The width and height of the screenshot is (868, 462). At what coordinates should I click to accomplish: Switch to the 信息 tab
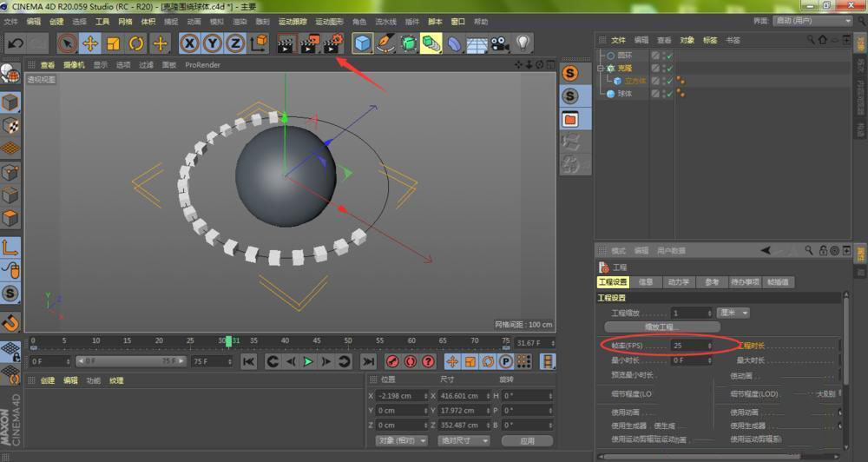(x=646, y=282)
